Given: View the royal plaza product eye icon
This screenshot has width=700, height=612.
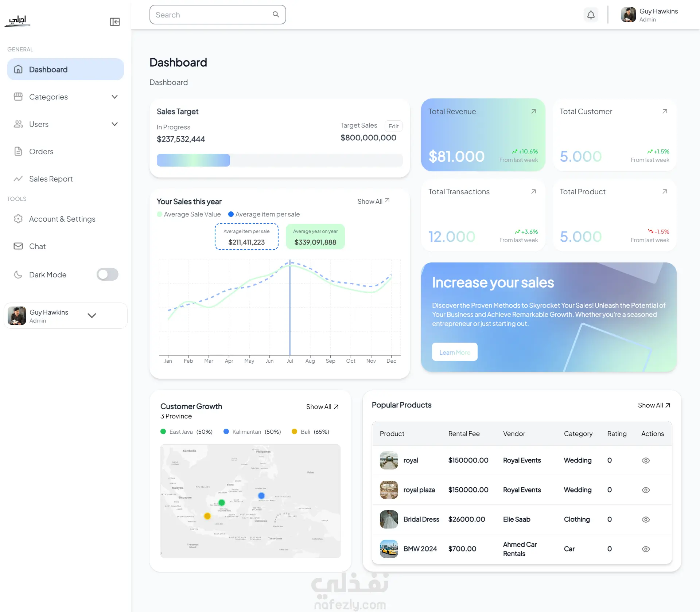Looking at the screenshot, I should [646, 490].
